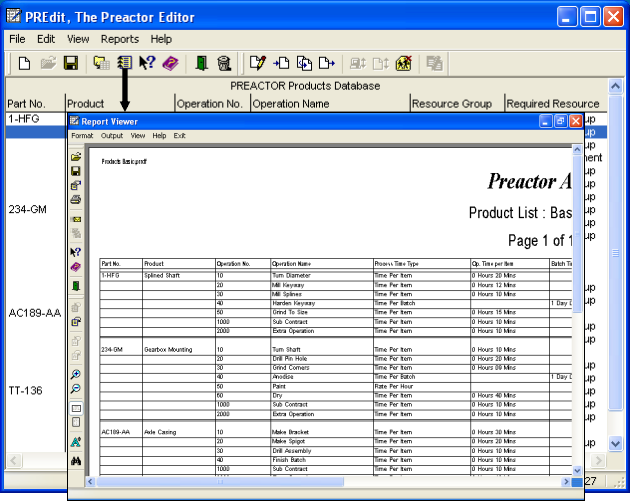Open the Help menu in Report Viewer
The image size is (630, 501).
[x=159, y=136]
